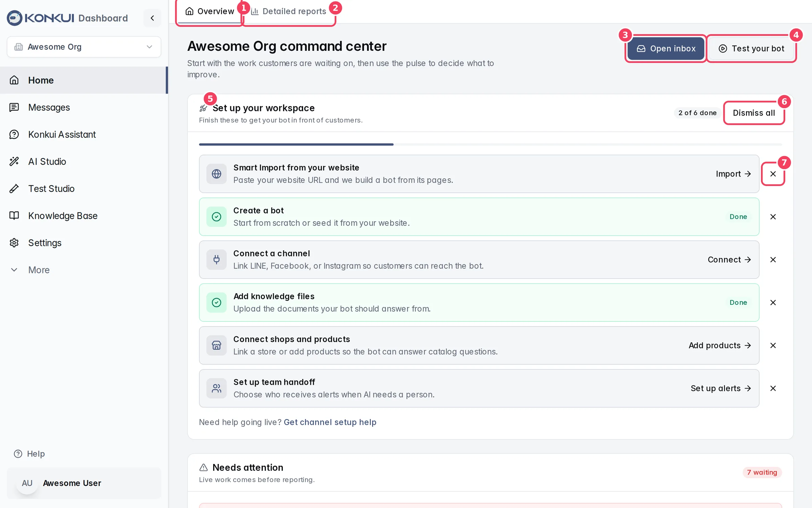Open AI Studio in the sidebar

[x=83, y=162]
